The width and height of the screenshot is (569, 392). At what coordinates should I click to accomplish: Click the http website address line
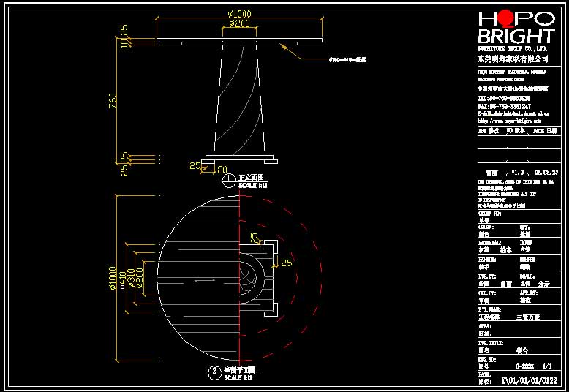click(x=510, y=121)
